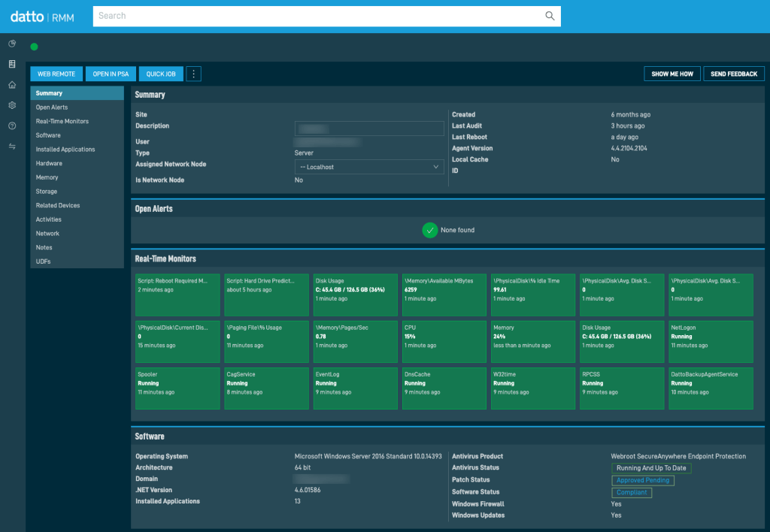This screenshot has width=770, height=532.
Task: Open the Compliant software status link
Action: (x=632, y=492)
